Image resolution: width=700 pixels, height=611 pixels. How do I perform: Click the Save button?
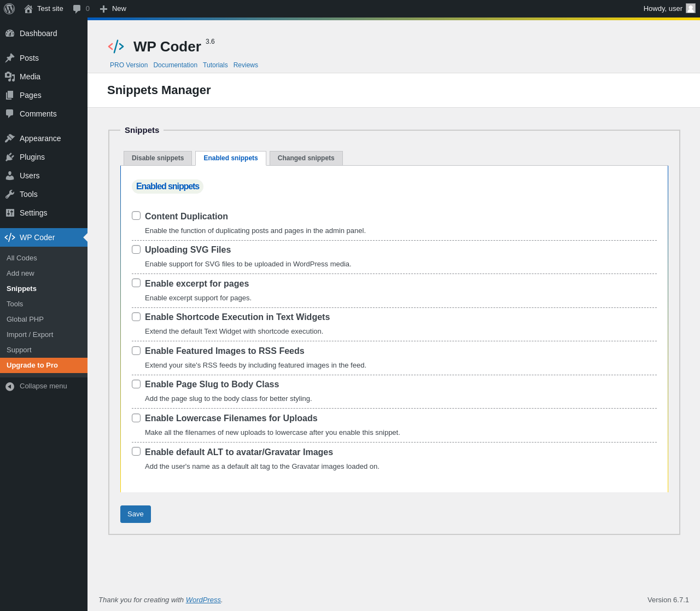136,514
